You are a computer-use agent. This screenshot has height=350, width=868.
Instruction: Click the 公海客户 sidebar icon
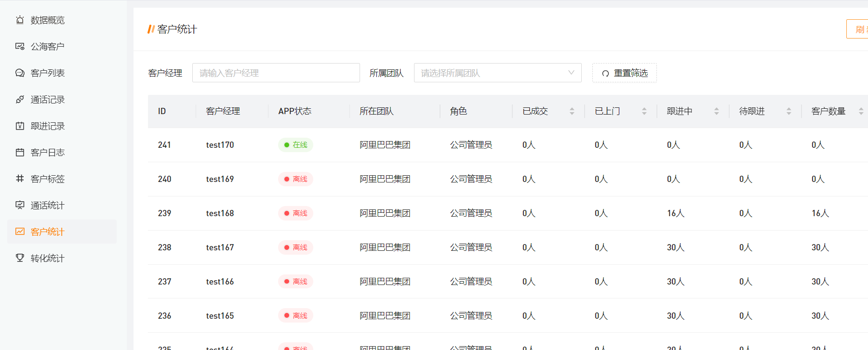[20, 47]
